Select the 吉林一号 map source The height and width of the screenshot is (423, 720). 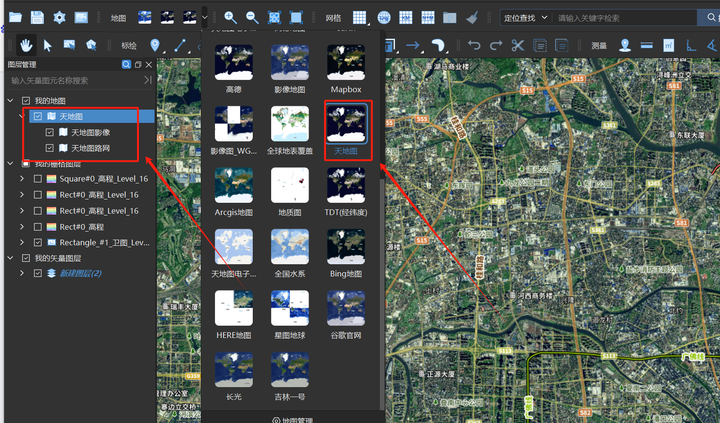tap(290, 376)
